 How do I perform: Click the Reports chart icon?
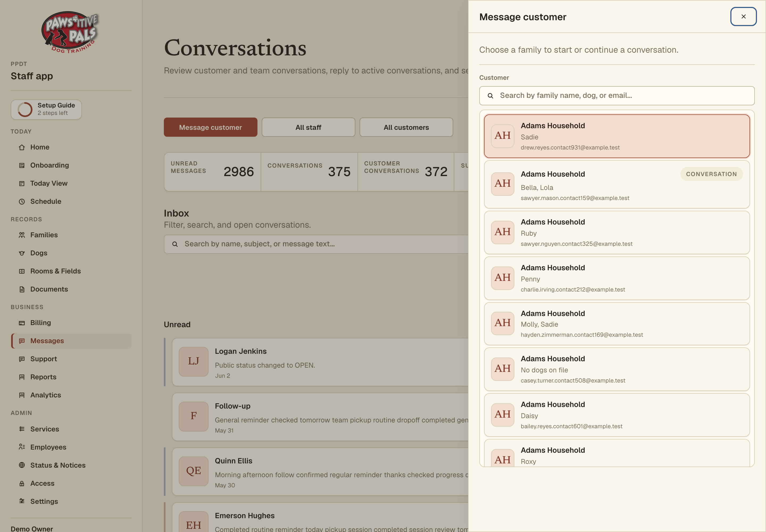(22, 377)
